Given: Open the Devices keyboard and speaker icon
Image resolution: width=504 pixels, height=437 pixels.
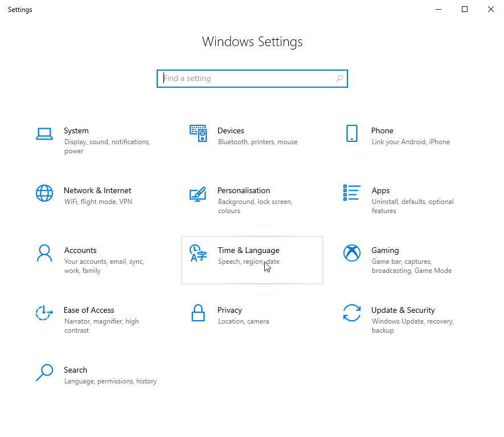Looking at the screenshot, I should (x=198, y=134).
